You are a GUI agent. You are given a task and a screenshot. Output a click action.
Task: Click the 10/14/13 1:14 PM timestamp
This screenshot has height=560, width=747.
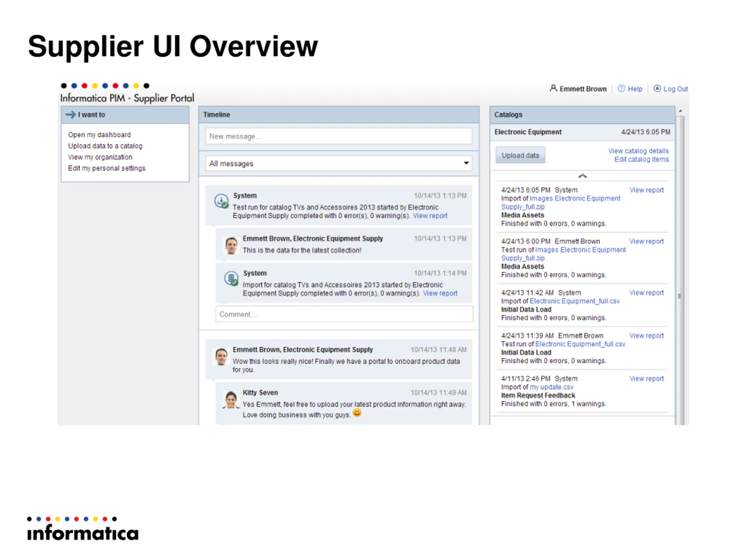(x=440, y=273)
